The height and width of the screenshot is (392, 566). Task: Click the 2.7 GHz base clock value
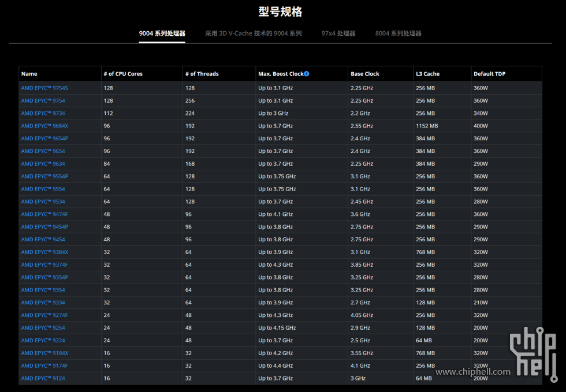(x=360, y=303)
